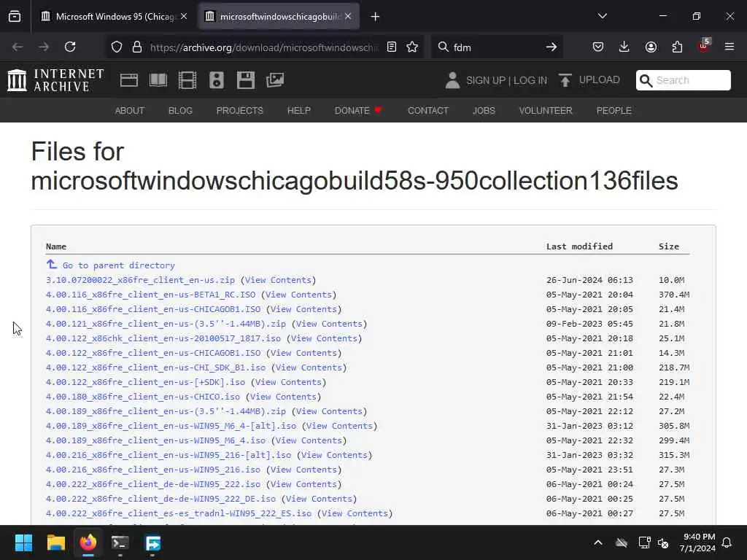The image size is (747, 560).
Task: Open the ABOUT menu item
Action: (x=130, y=111)
